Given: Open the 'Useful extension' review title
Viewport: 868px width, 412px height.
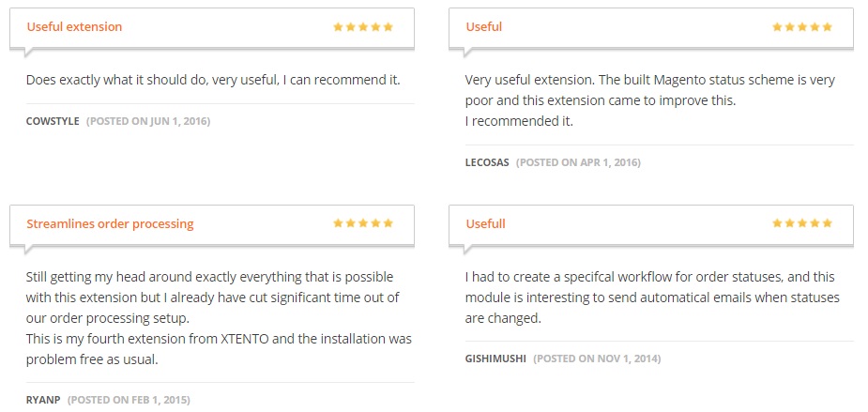Looking at the screenshot, I should coord(74,27).
